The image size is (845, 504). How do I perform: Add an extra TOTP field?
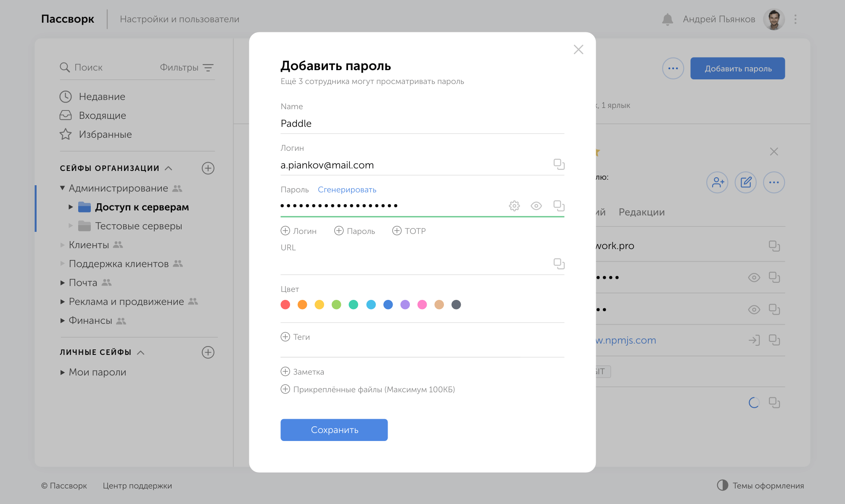(409, 231)
